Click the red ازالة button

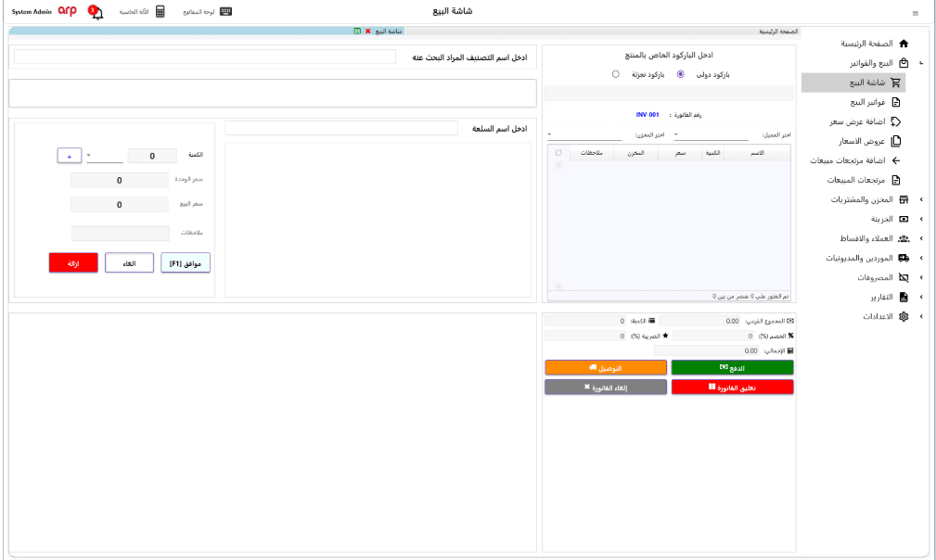coord(71,262)
